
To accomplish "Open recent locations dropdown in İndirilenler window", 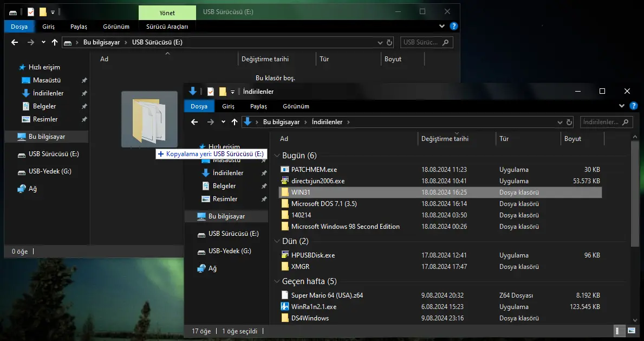I will click(223, 122).
